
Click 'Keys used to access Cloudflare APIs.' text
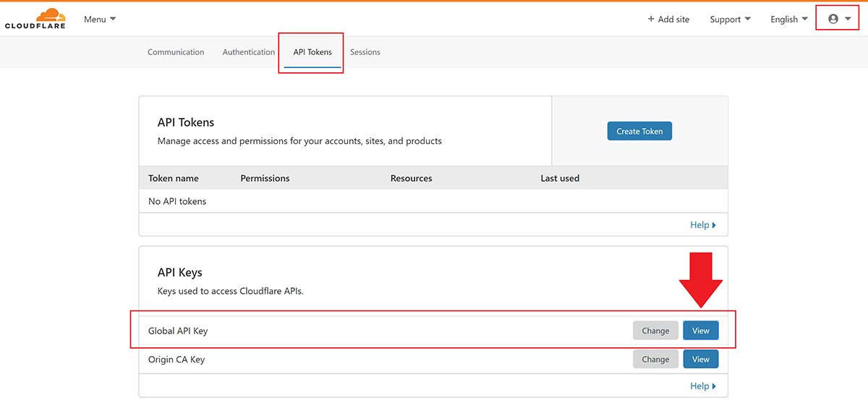point(231,291)
